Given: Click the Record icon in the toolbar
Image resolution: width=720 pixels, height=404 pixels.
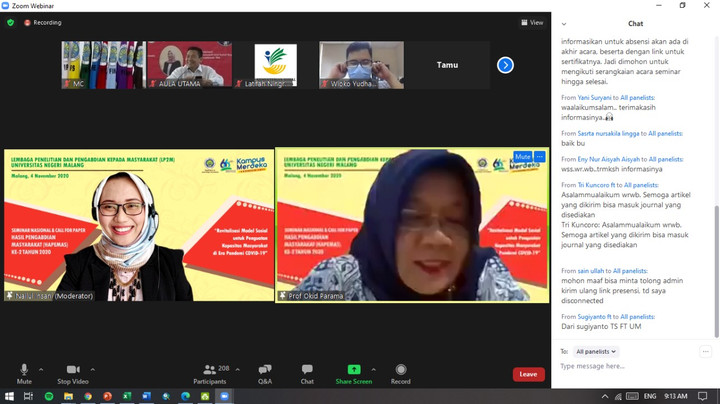Looking at the screenshot, I should (400, 372).
